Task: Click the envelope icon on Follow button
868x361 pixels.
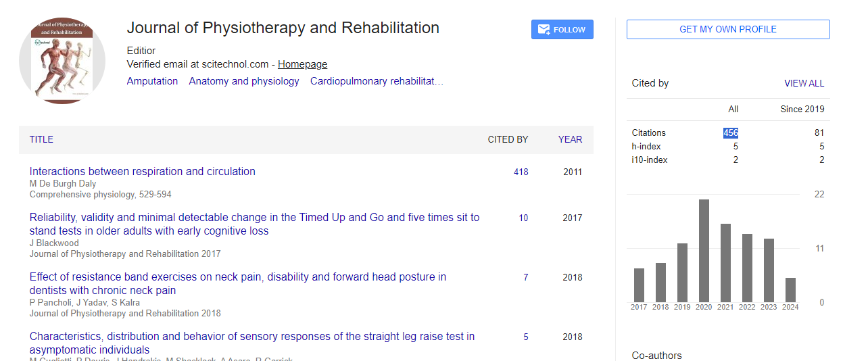Action: (x=544, y=30)
